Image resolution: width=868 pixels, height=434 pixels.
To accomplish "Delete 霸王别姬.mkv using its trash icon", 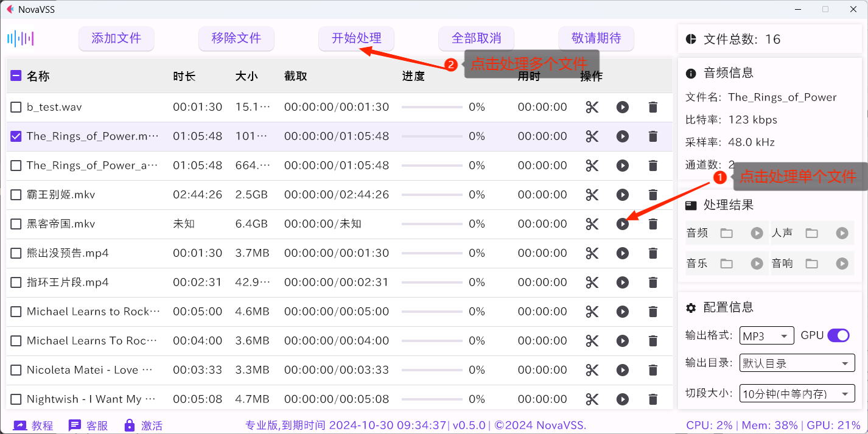I will [653, 194].
